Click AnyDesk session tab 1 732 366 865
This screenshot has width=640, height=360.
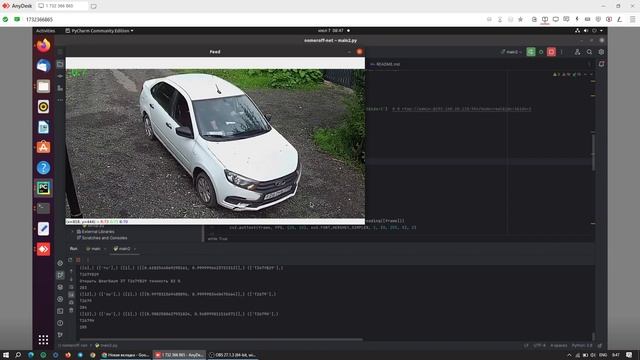tap(62, 6)
